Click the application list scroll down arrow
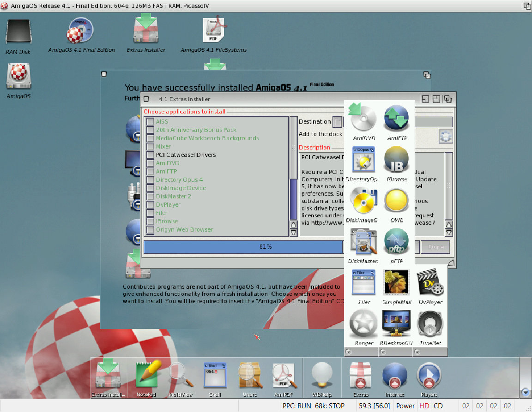This screenshot has width=532, height=412. [x=294, y=233]
